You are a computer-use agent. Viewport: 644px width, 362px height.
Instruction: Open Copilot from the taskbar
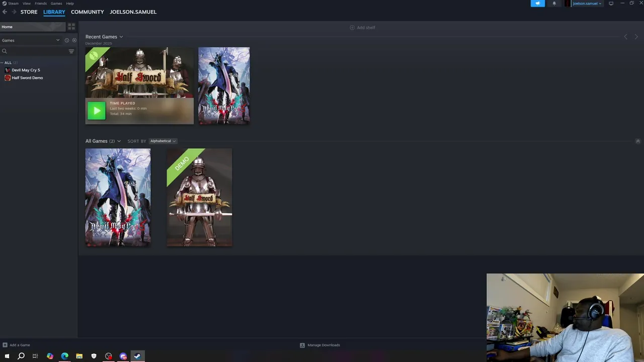pos(50,356)
